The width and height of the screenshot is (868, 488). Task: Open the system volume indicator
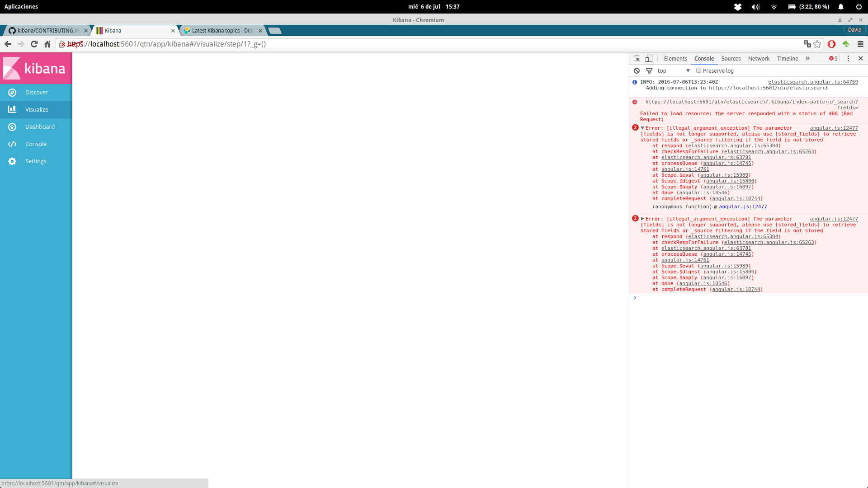755,7
